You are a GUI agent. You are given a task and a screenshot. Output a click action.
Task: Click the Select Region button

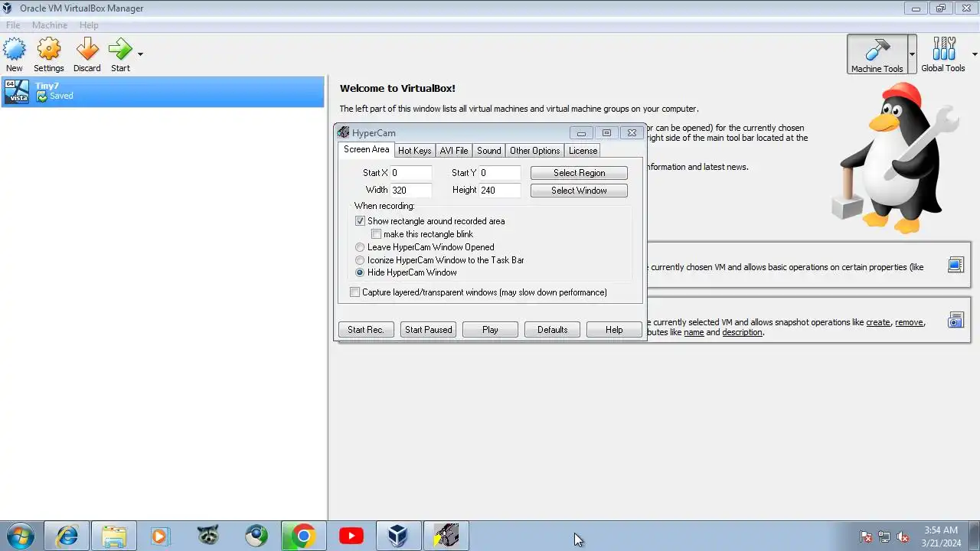(579, 173)
